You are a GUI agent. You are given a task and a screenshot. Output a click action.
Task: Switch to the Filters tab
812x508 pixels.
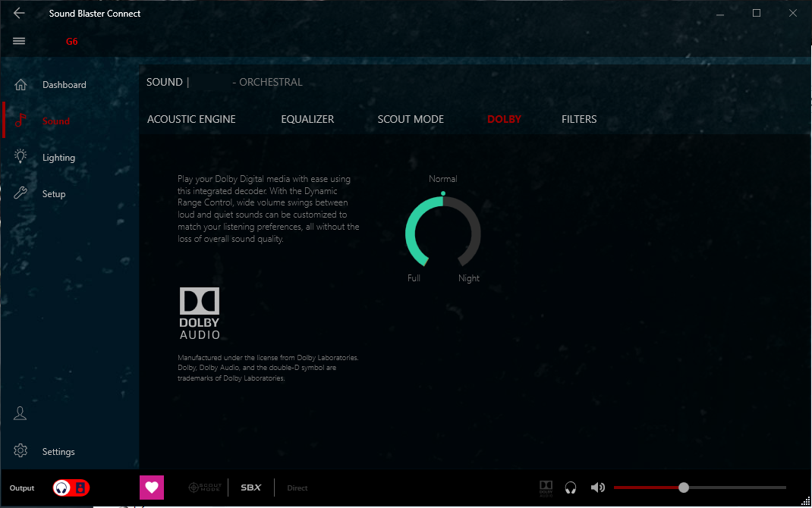[579, 119]
